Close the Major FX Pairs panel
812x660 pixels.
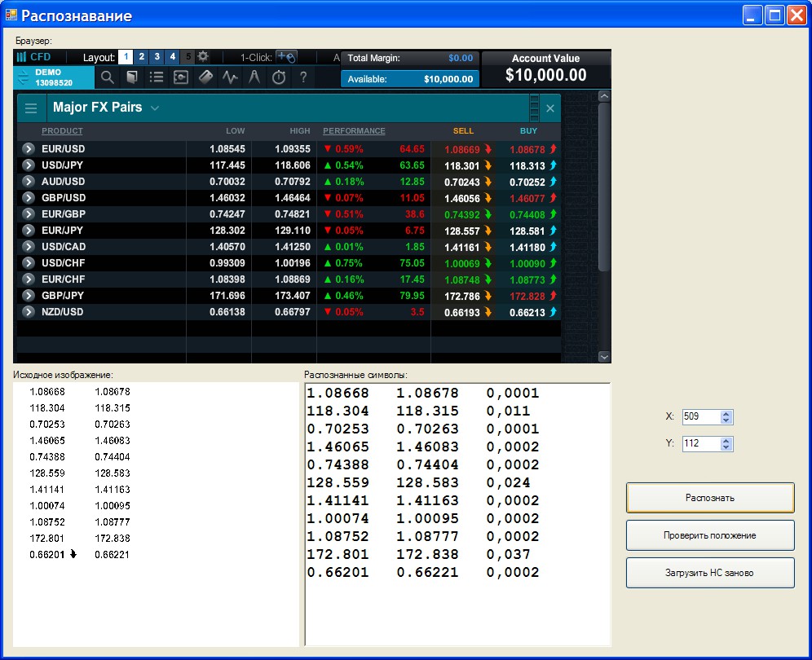pyautogui.click(x=550, y=108)
